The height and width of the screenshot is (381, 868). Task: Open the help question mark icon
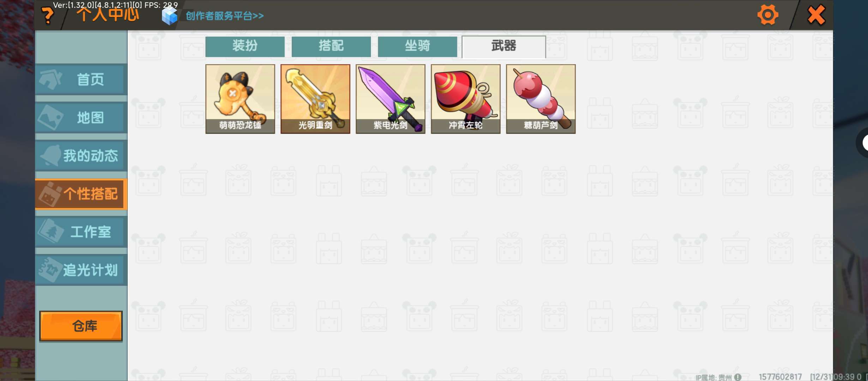pyautogui.click(x=48, y=16)
